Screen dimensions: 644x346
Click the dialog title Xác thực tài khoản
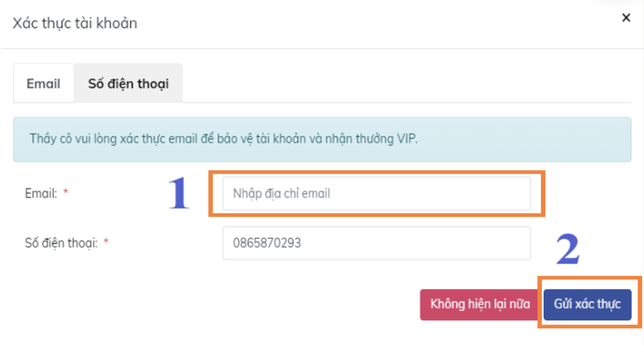[x=74, y=23]
